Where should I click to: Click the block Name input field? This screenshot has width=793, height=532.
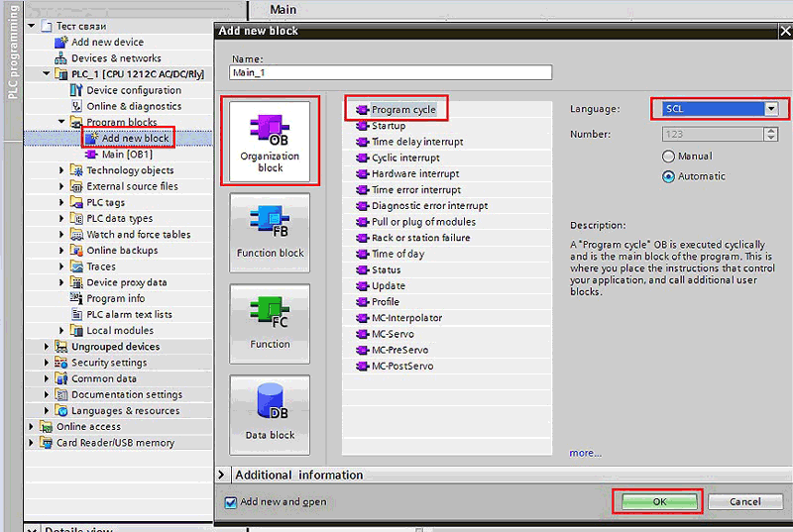(390, 72)
